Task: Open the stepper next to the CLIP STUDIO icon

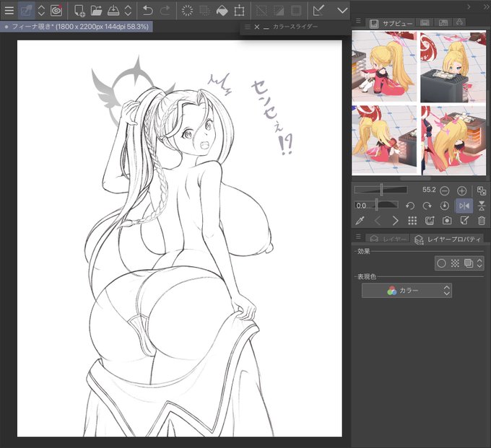Action: 41,11
